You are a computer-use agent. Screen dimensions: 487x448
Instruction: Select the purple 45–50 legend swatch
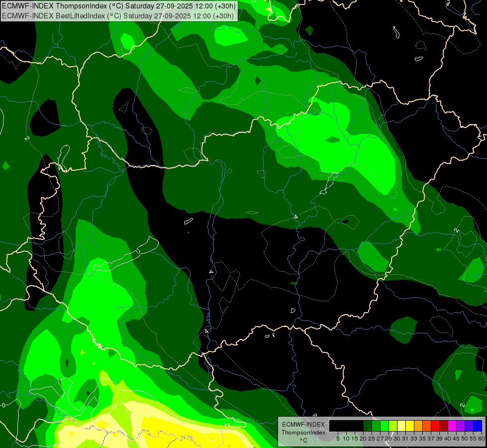[x=461, y=426]
